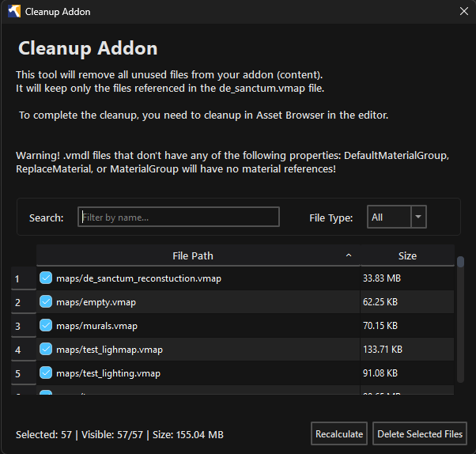Click the 91.08 KB size cell
Image resolution: width=476 pixels, height=454 pixels.
coord(407,373)
